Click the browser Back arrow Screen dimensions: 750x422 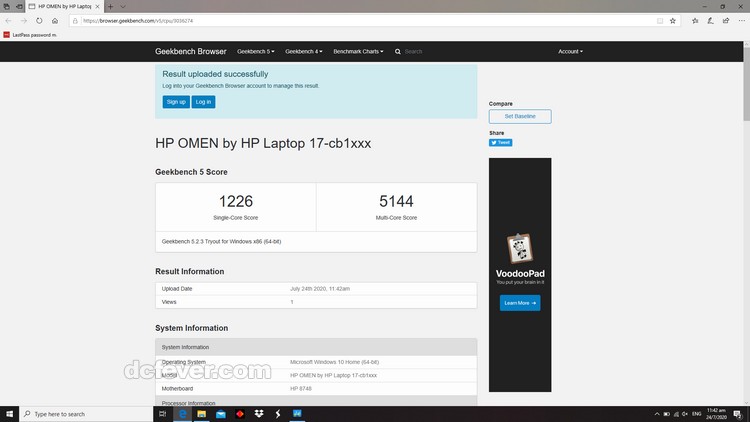click(x=8, y=21)
